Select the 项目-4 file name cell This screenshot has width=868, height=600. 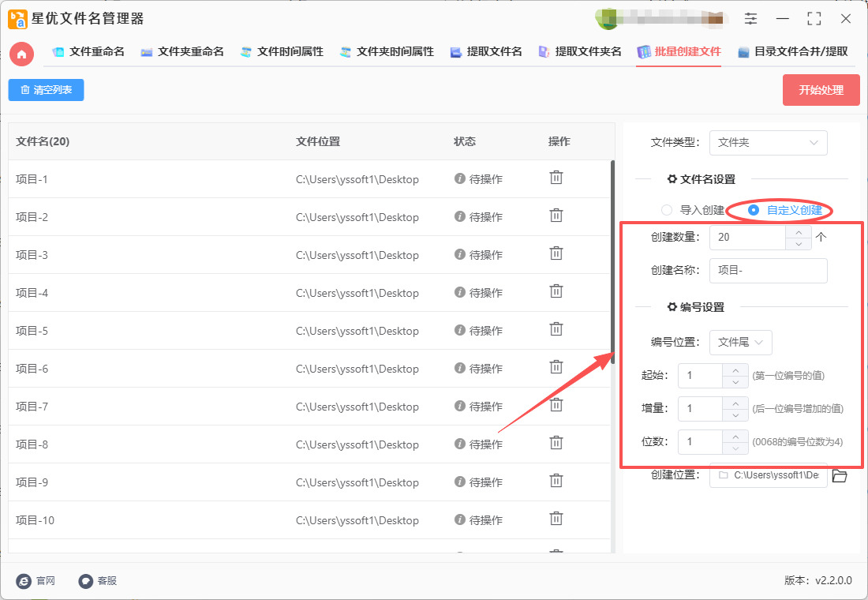(x=32, y=293)
